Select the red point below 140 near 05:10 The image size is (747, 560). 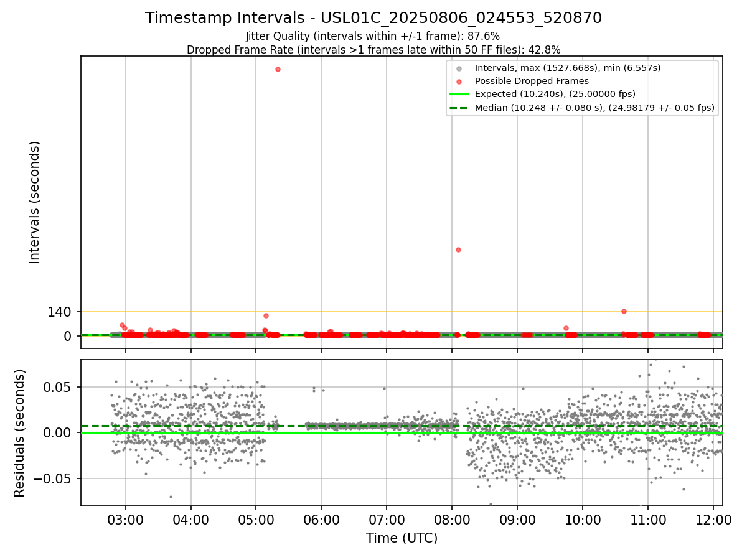[266, 315]
